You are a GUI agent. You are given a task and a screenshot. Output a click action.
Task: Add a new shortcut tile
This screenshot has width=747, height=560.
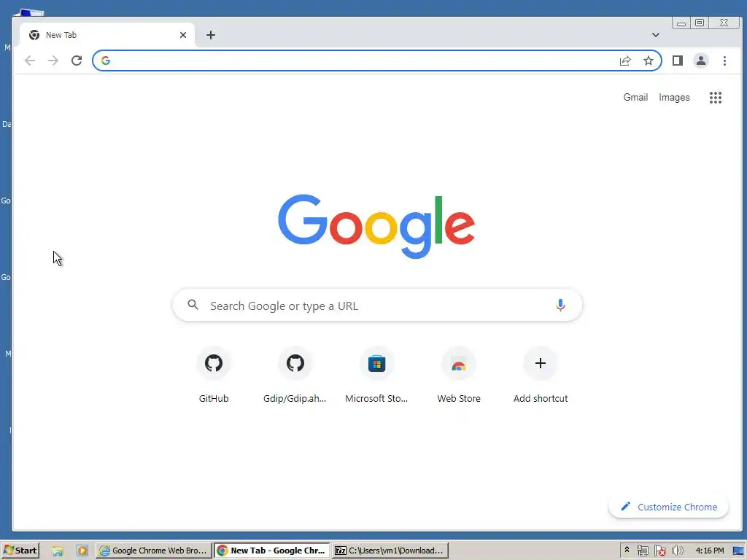pos(541,376)
